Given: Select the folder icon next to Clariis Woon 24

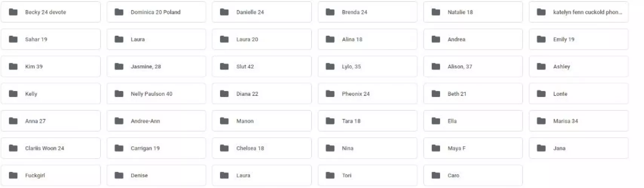Looking at the screenshot, I should [x=13, y=148].
